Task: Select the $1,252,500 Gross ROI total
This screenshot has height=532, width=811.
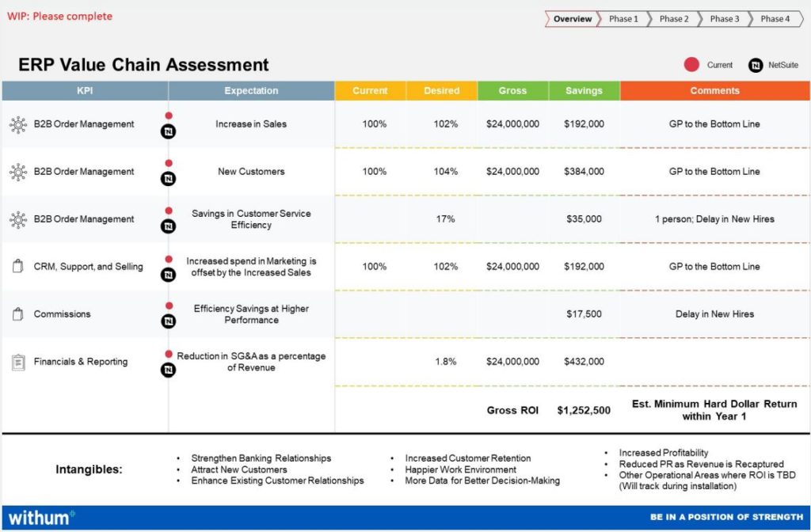Action: tap(584, 410)
